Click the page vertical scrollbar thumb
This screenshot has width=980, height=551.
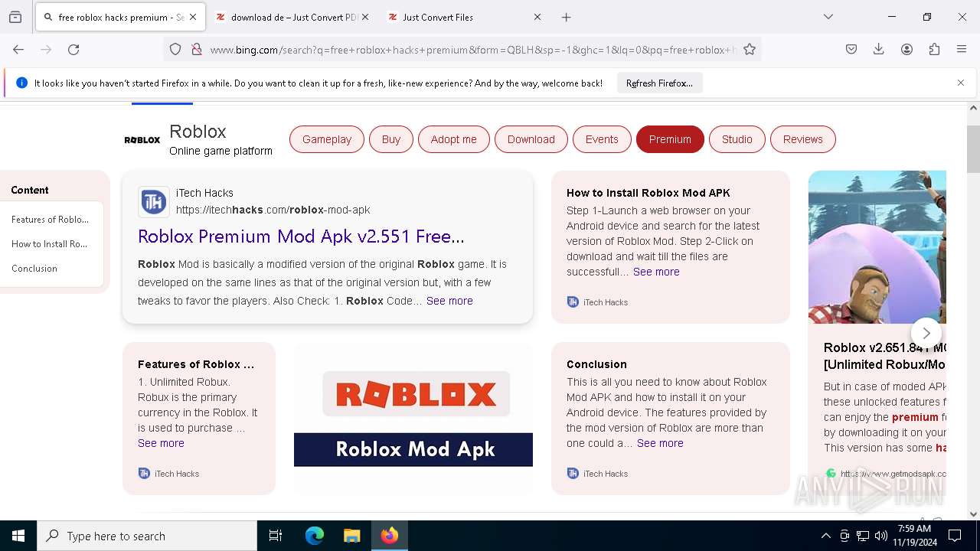pos(973,149)
